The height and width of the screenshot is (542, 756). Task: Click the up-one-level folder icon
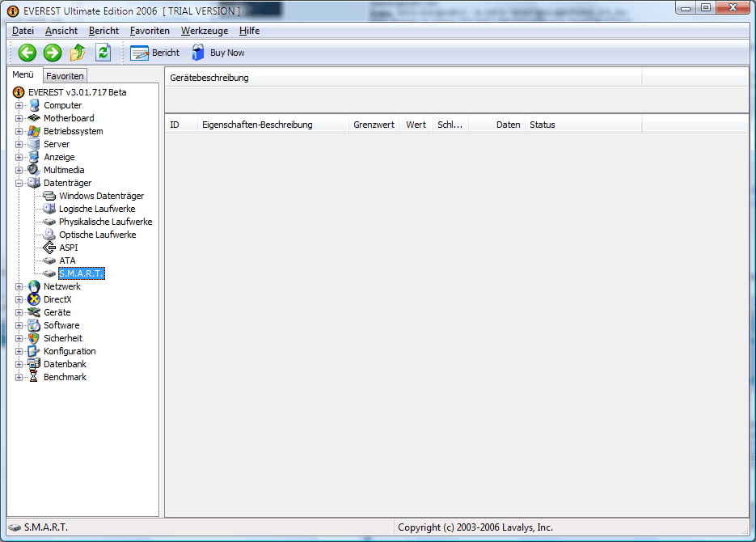[x=78, y=53]
